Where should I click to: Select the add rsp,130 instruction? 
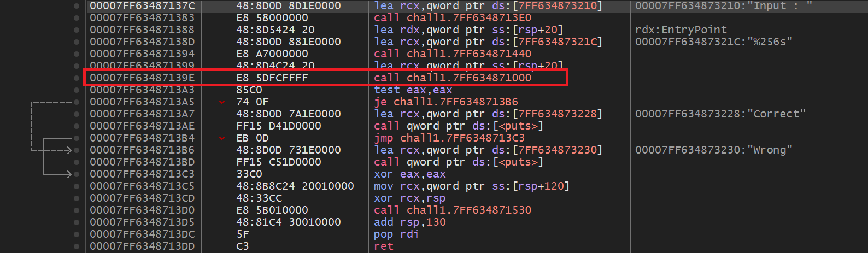coord(410,222)
